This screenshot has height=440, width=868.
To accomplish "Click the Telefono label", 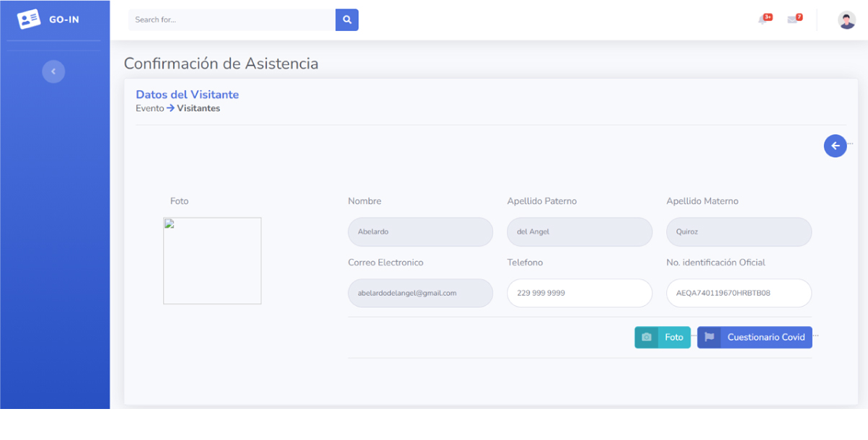I will tap(525, 263).
